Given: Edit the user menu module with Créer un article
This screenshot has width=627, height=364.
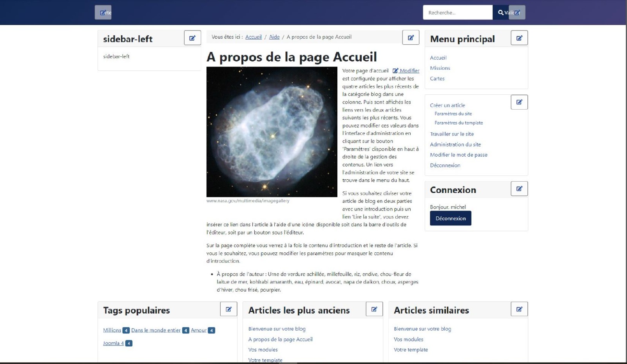Looking at the screenshot, I should tap(519, 102).
